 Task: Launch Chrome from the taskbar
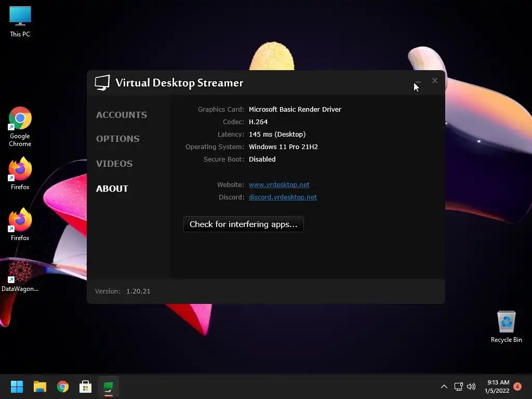[63, 387]
